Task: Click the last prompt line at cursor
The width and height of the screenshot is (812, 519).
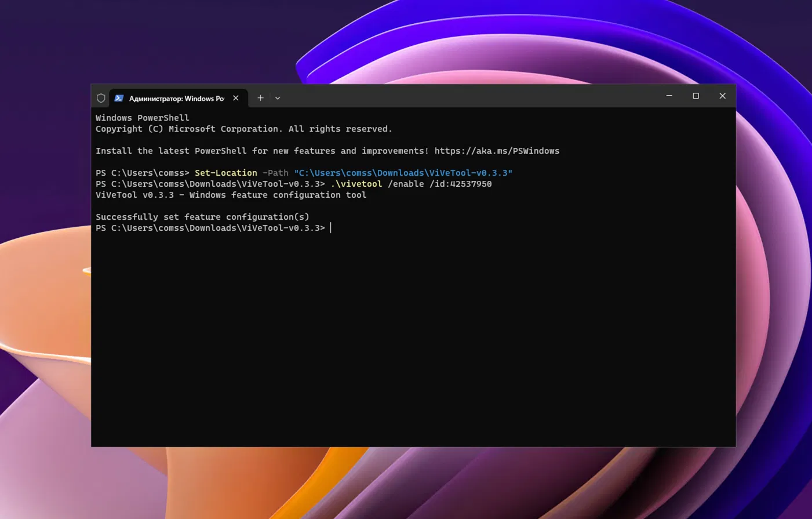Action: (213, 228)
